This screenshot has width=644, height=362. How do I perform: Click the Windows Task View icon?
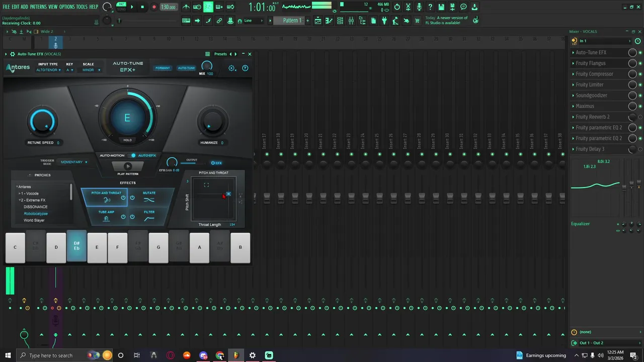tap(137, 355)
